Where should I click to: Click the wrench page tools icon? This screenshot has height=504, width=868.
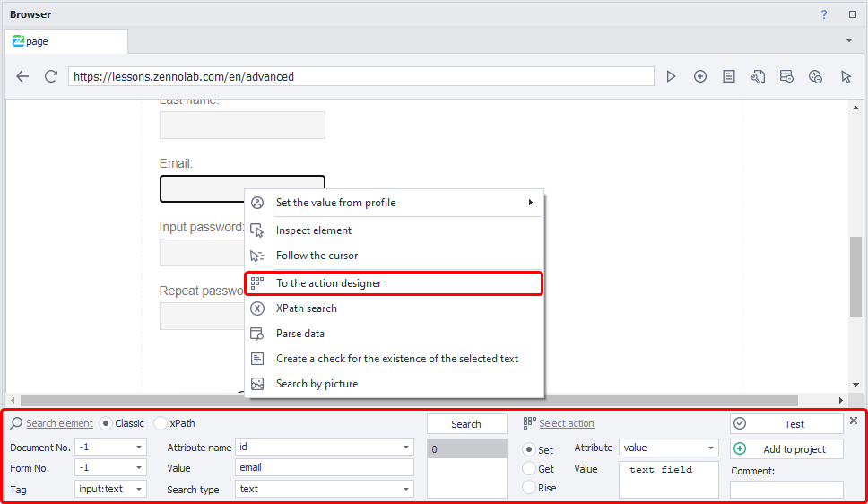[x=758, y=77]
